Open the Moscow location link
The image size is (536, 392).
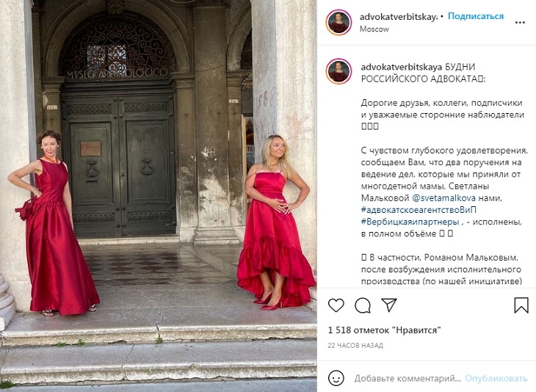[374, 29]
